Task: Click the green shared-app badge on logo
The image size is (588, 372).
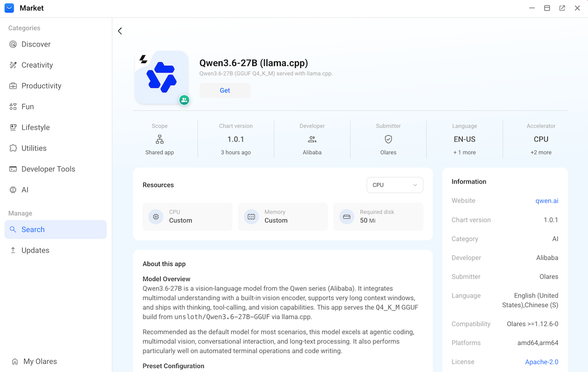Action: (x=184, y=100)
